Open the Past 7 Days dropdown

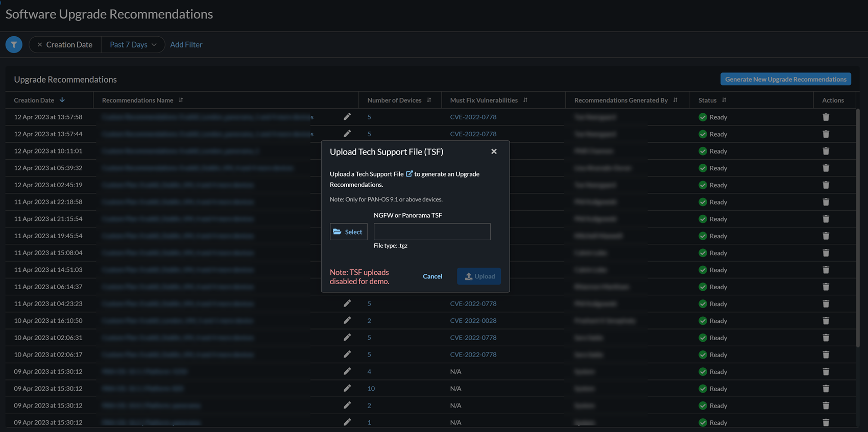[x=133, y=44]
